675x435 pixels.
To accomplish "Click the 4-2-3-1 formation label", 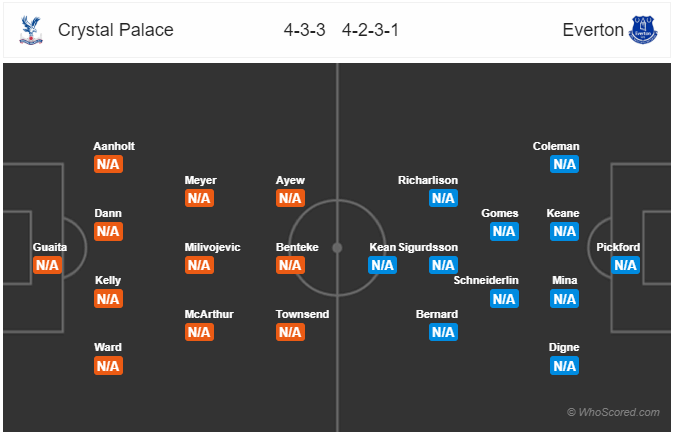I will [x=370, y=30].
